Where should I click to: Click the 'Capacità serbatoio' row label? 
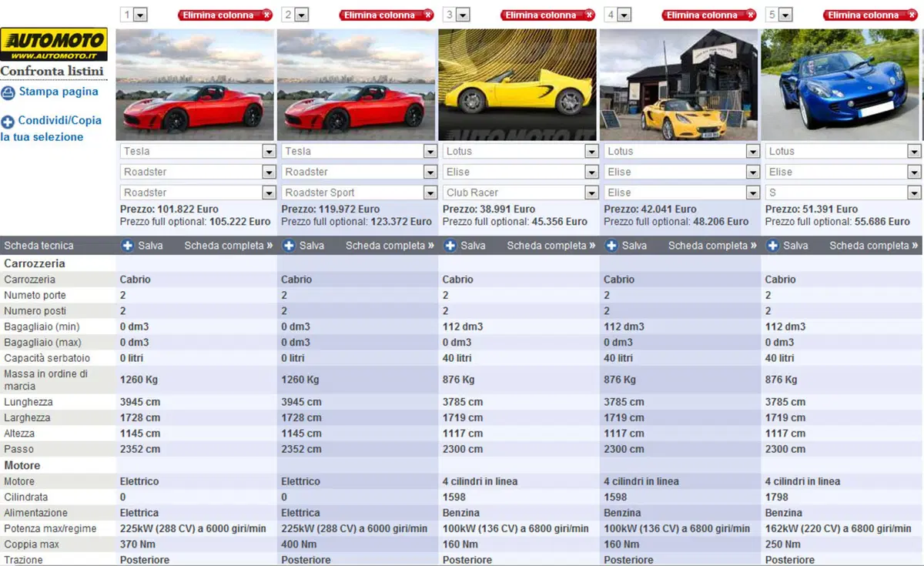tap(47, 358)
